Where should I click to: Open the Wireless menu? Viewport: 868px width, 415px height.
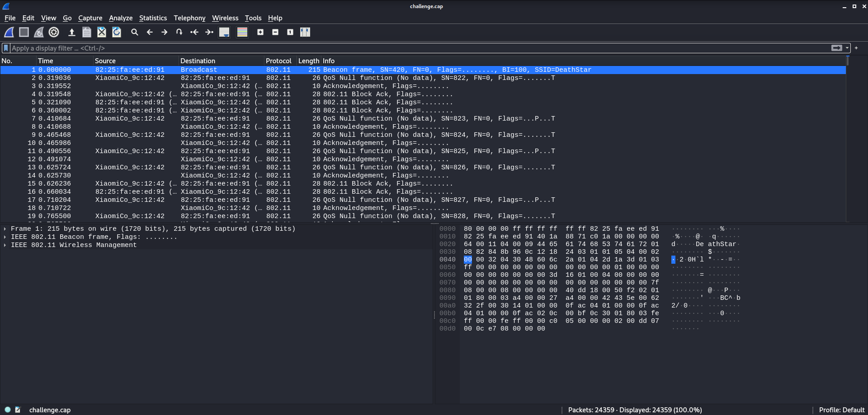pyautogui.click(x=225, y=18)
